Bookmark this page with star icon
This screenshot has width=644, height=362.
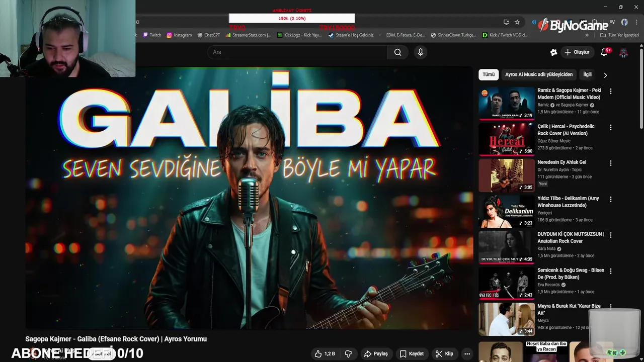coord(517,22)
